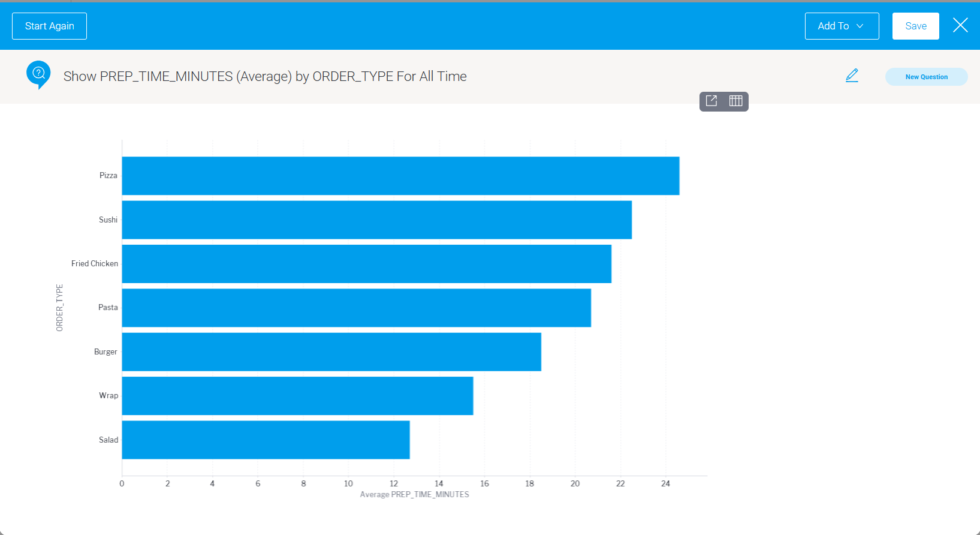Select the Salad bar
980x535 pixels.
pos(266,440)
